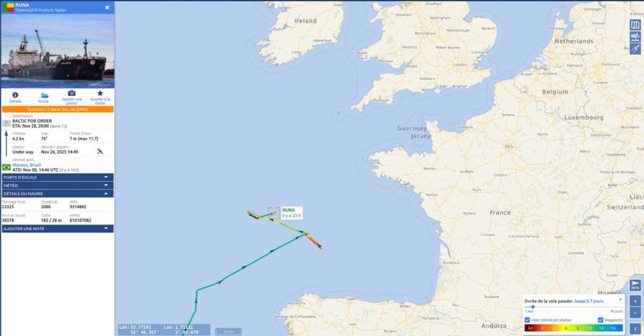Click the wind and wave weather icon
644x336 pixels.
coord(635,37)
